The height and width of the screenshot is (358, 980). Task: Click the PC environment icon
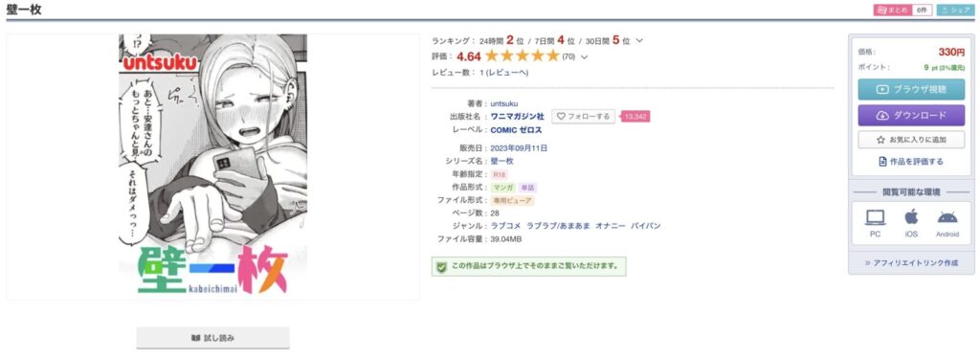[x=875, y=217]
